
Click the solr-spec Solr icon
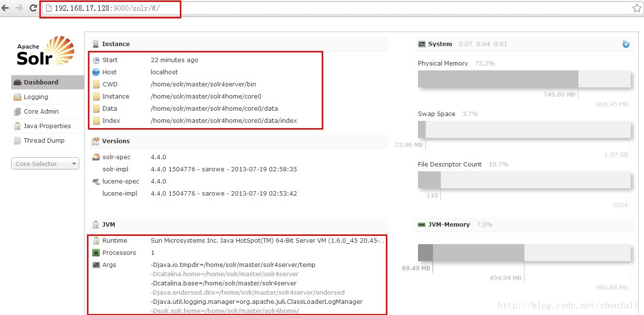(96, 157)
